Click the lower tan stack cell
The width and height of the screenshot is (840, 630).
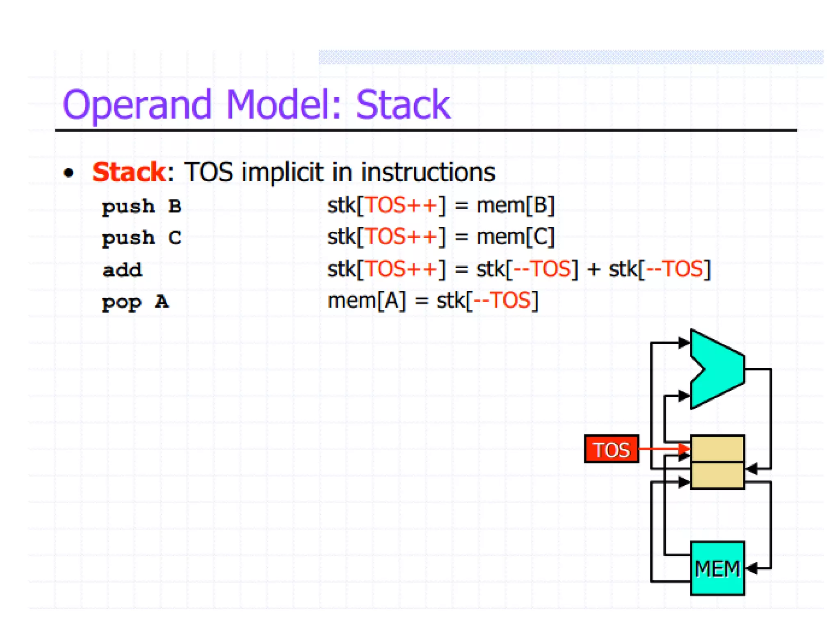pyautogui.click(x=717, y=476)
